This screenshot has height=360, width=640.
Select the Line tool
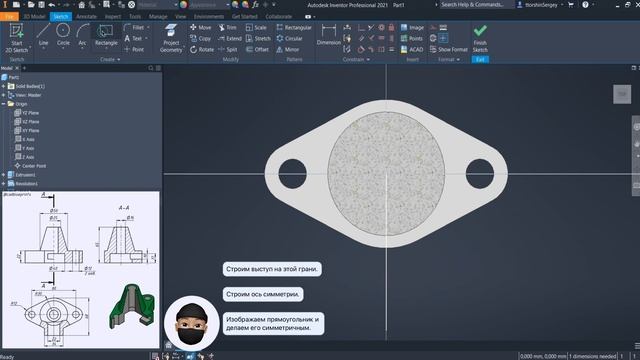(43, 35)
